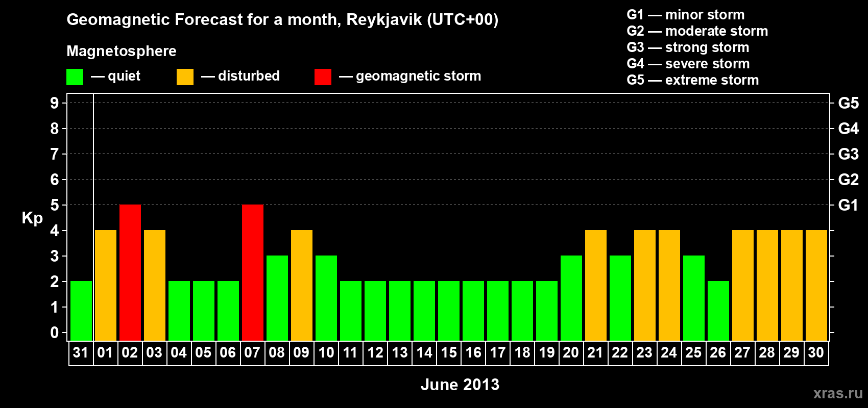Click the orange disturbed legend swatch
868x408 pixels.
coord(185,77)
